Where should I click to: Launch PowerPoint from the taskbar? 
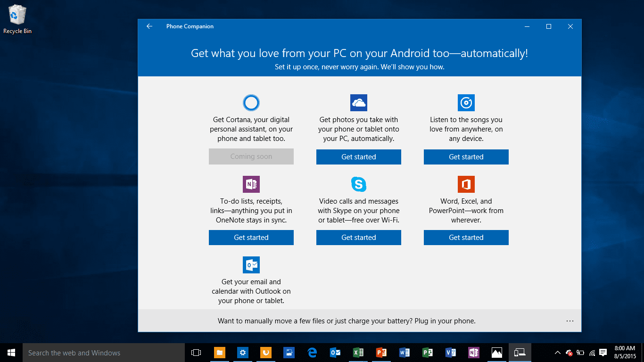coord(381,353)
